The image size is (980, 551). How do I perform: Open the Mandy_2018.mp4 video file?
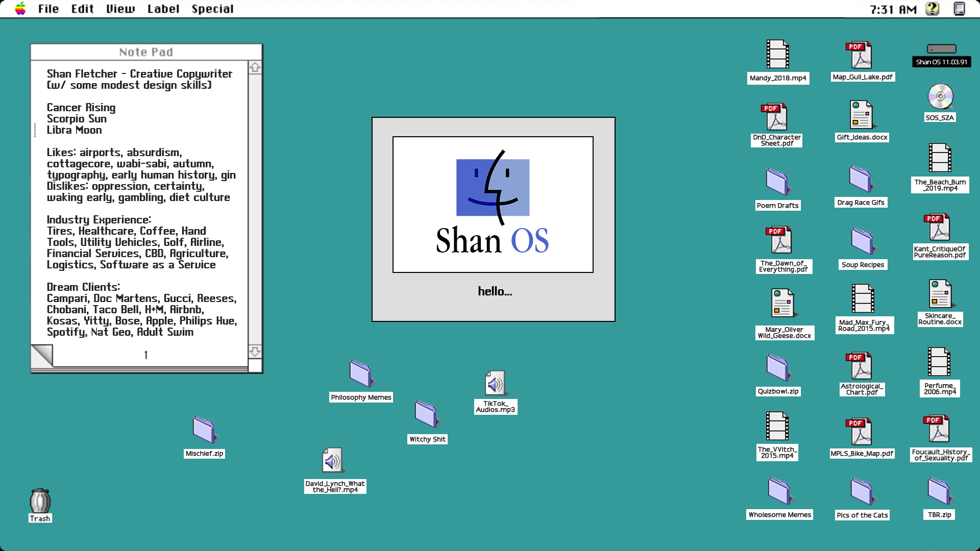click(778, 54)
